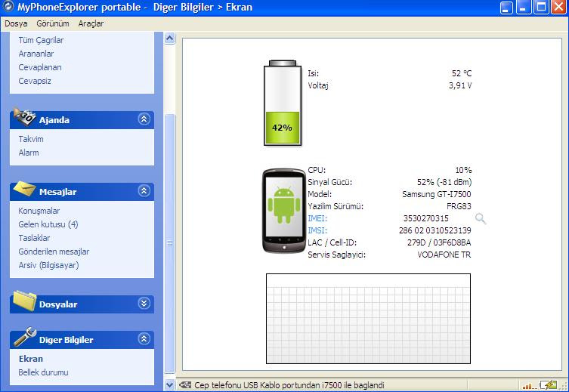The height and width of the screenshot is (392, 569).
Task: Click the MyPhoneExplorer title bar app icon
Action: click(8, 7)
